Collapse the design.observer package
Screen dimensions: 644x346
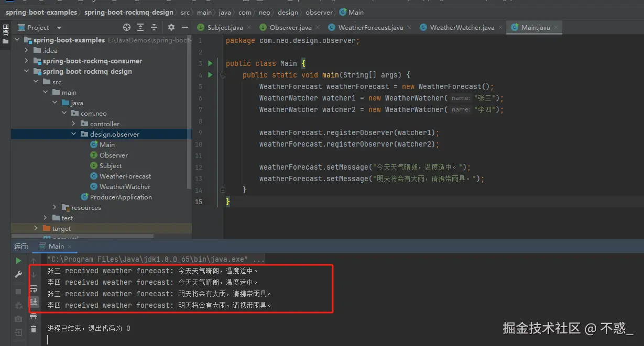[x=74, y=135]
